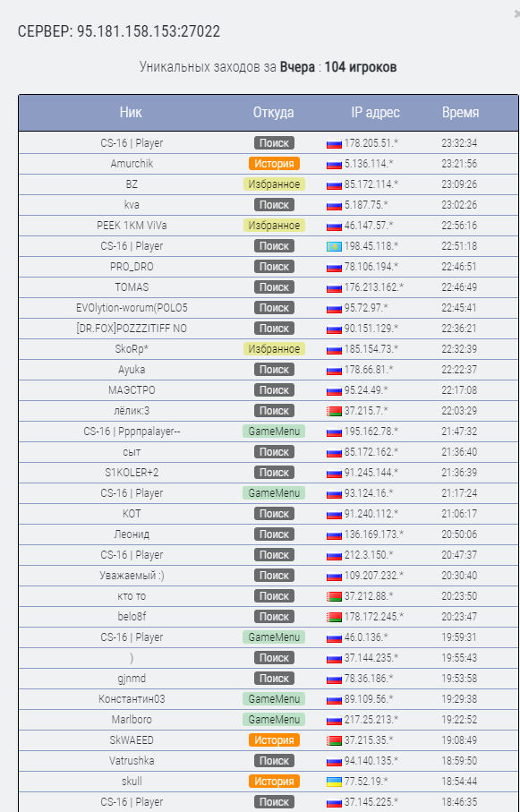Click the Kazakhstan flag next to 198.45.118.*
The image size is (520, 812).
(x=334, y=246)
